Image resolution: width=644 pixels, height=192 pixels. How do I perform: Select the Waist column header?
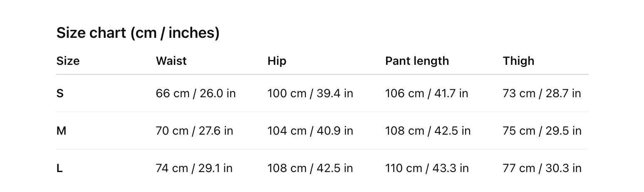171,61
